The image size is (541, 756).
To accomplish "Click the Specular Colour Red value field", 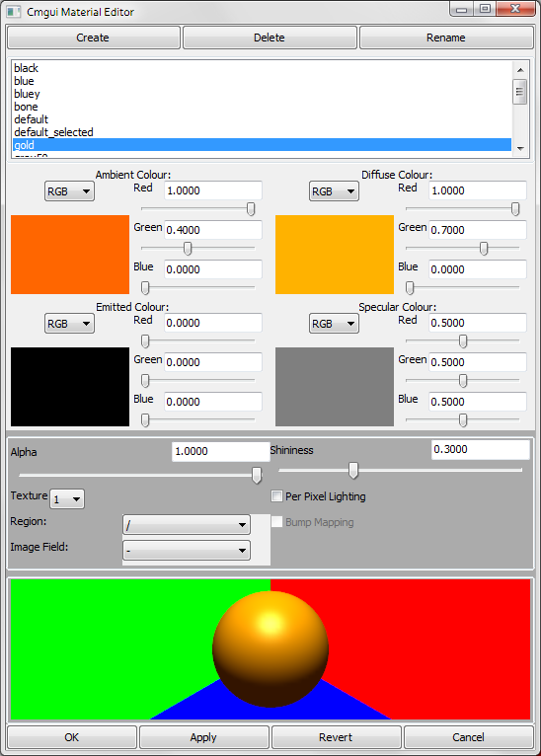I will click(478, 323).
